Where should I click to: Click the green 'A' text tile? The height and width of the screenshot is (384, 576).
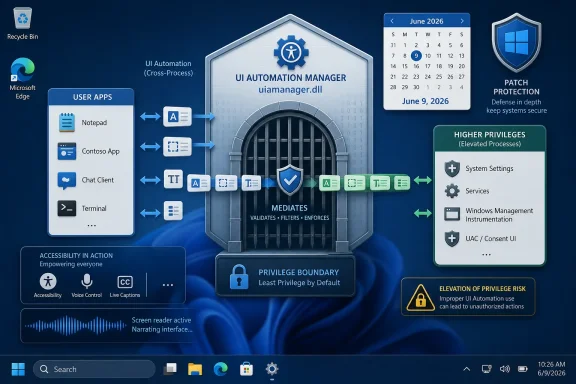tap(329, 183)
